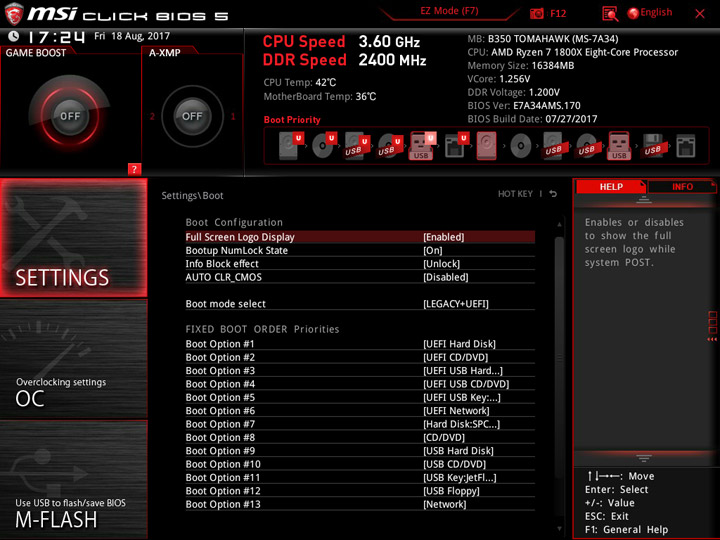
Task: Open Info Block effect [Unlock] value
Action: [x=441, y=264]
